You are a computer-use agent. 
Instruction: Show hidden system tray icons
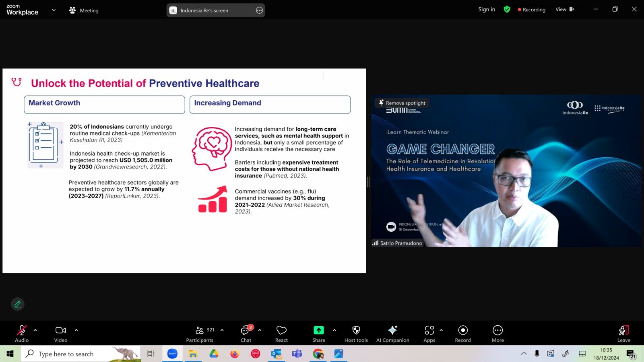pyautogui.click(x=524, y=354)
